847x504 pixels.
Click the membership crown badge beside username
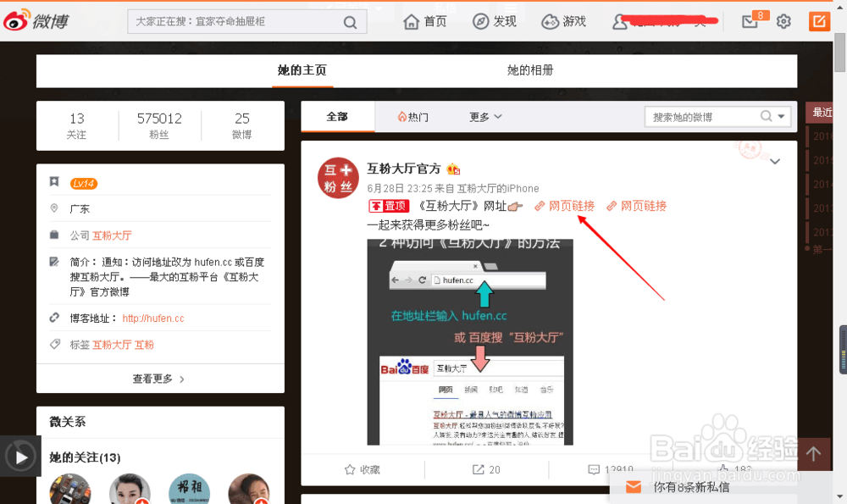click(453, 169)
